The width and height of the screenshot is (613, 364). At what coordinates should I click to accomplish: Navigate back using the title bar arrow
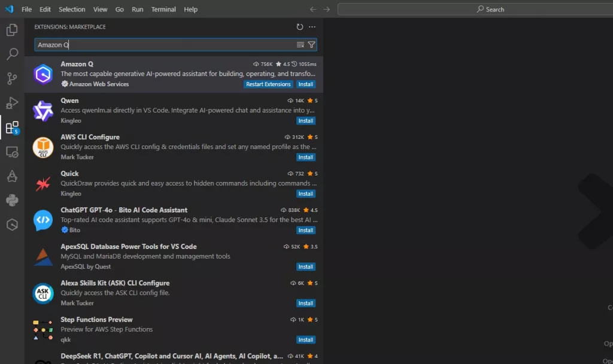(313, 10)
